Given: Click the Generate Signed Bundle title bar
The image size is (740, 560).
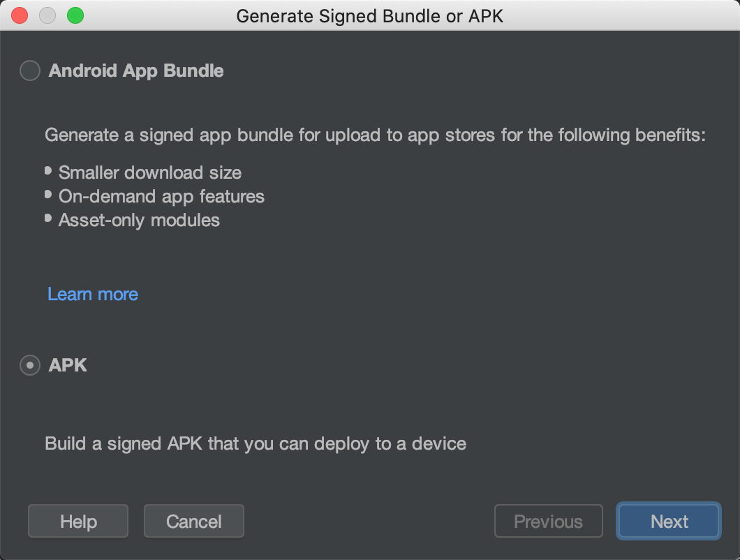Looking at the screenshot, I should (x=369, y=15).
